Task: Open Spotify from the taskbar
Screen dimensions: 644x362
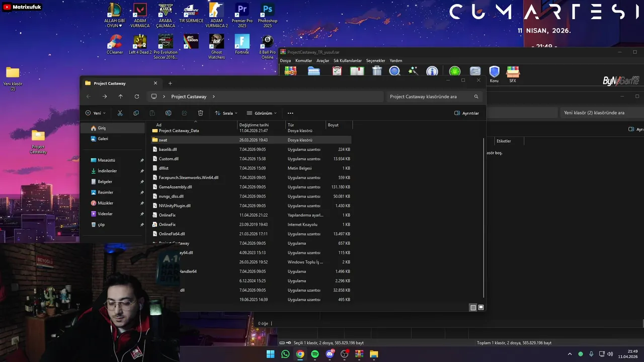Action: point(315,354)
